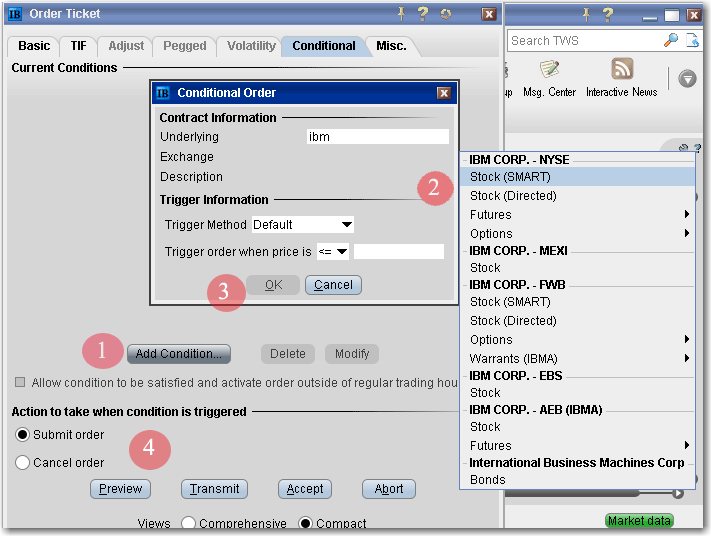This screenshot has height=536, width=711.
Task: Click the Add Condition... button
Action: pyautogui.click(x=179, y=354)
